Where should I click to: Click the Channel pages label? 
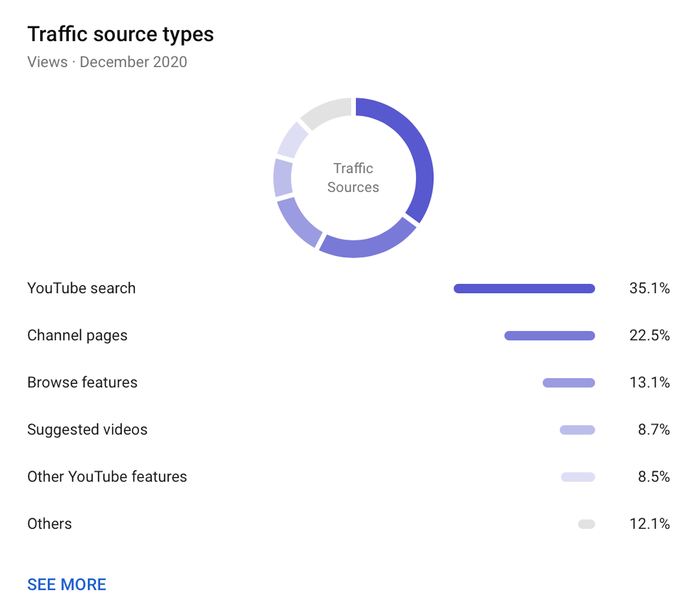[x=77, y=335]
